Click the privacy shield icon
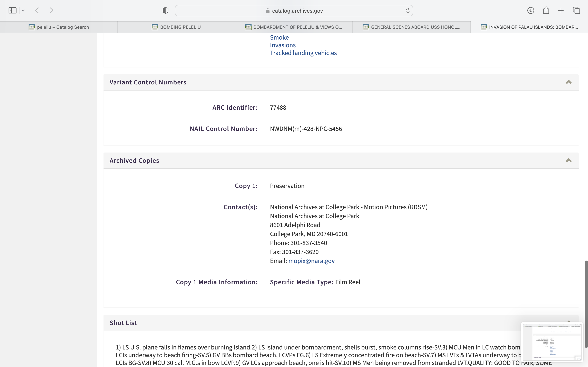This screenshot has height=367, width=588. 165,10
